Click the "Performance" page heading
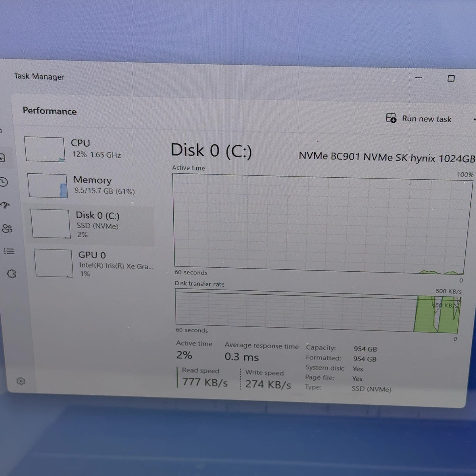The width and height of the screenshot is (476, 476). tap(50, 111)
